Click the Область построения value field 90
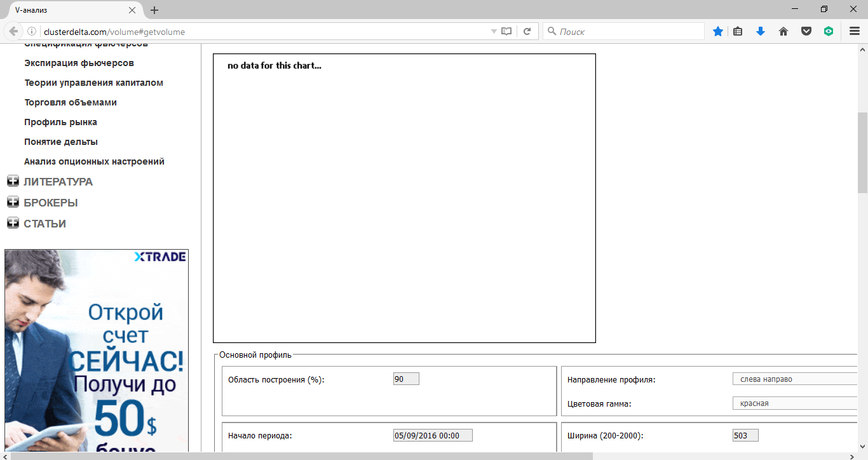868x460 pixels. [x=407, y=379]
